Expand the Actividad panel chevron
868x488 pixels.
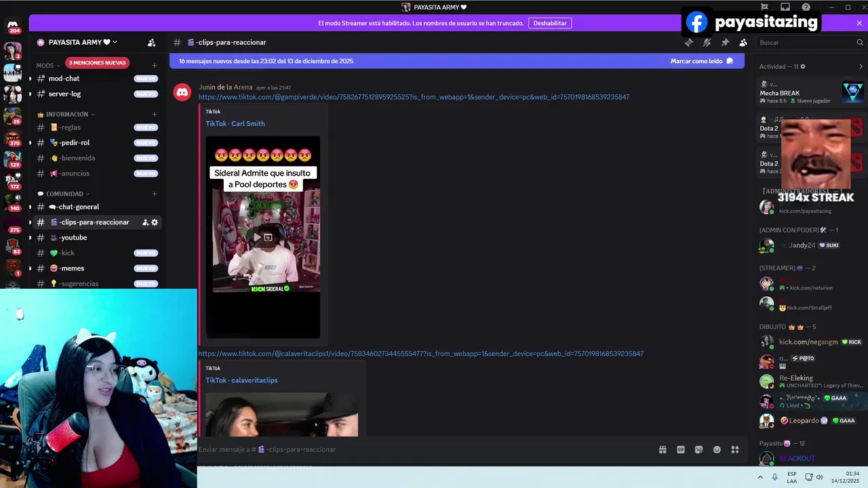click(861, 66)
